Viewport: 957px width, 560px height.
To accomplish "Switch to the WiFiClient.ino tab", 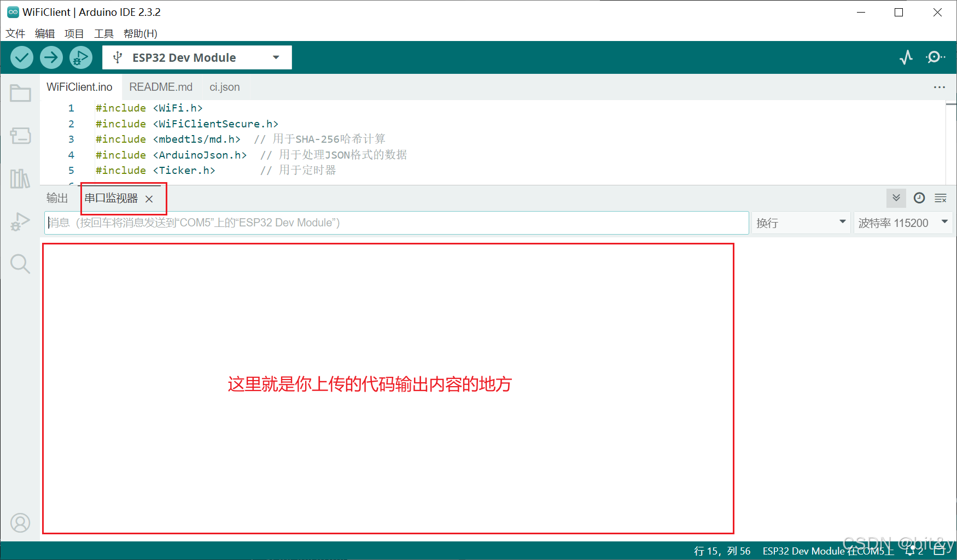I will pyautogui.click(x=80, y=87).
